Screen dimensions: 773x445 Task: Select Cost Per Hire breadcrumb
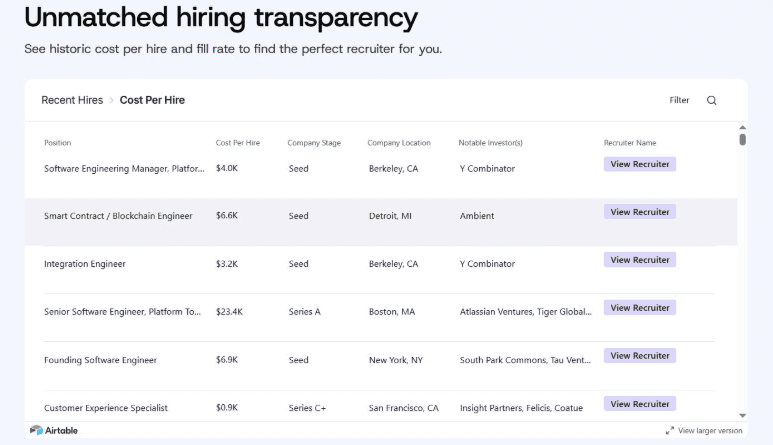pyautogui.click(x=152, y=100)
